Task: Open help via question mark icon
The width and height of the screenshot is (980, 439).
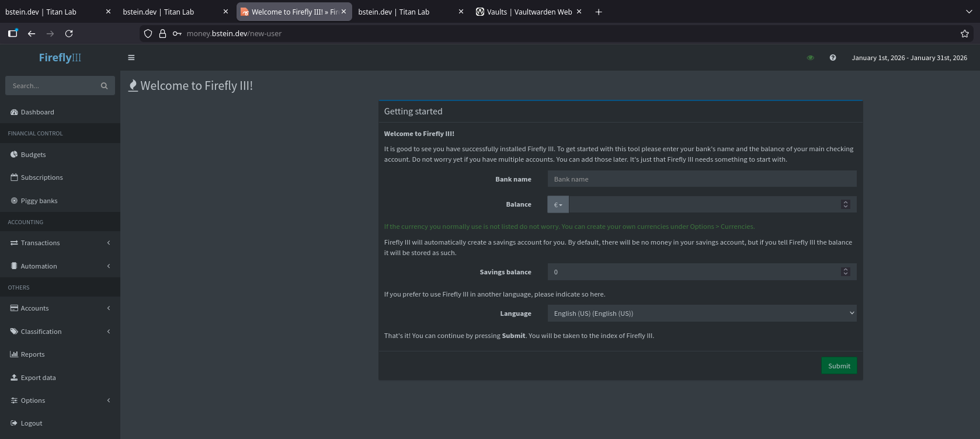Action: click(833, 58)
